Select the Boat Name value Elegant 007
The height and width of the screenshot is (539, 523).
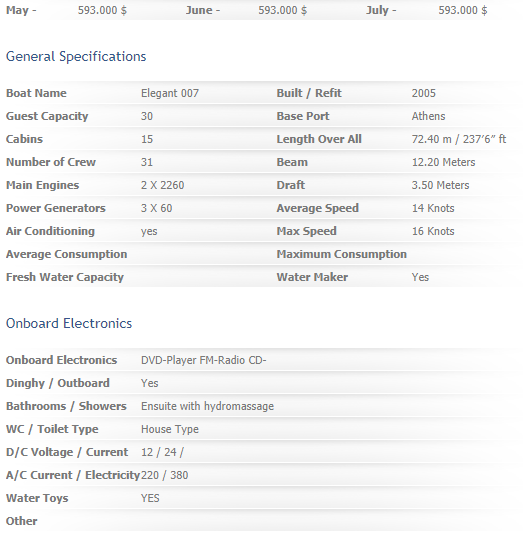click(x=170, y=93)
